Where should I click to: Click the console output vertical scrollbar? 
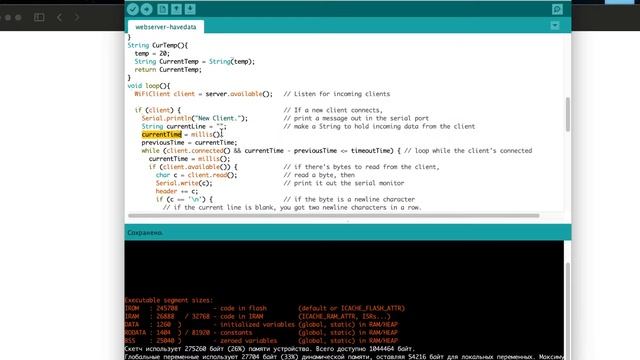pyautogui.click(x=567, y=310)
